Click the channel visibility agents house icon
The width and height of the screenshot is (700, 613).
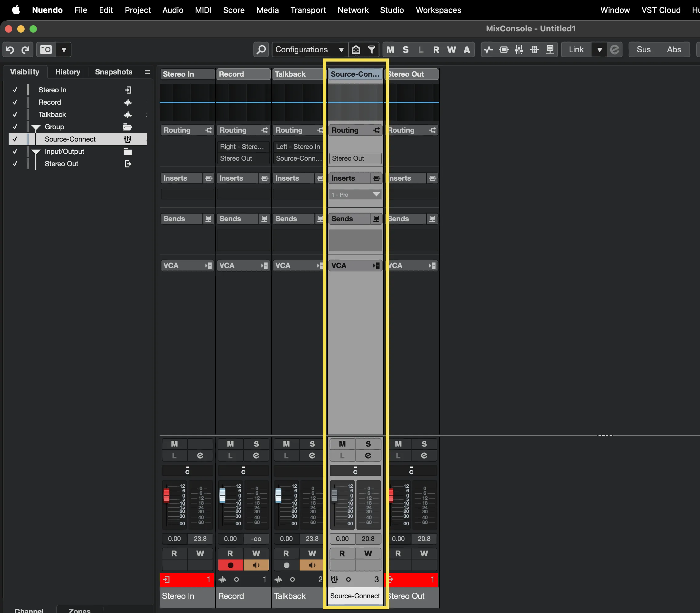click(x=356, y=50)
